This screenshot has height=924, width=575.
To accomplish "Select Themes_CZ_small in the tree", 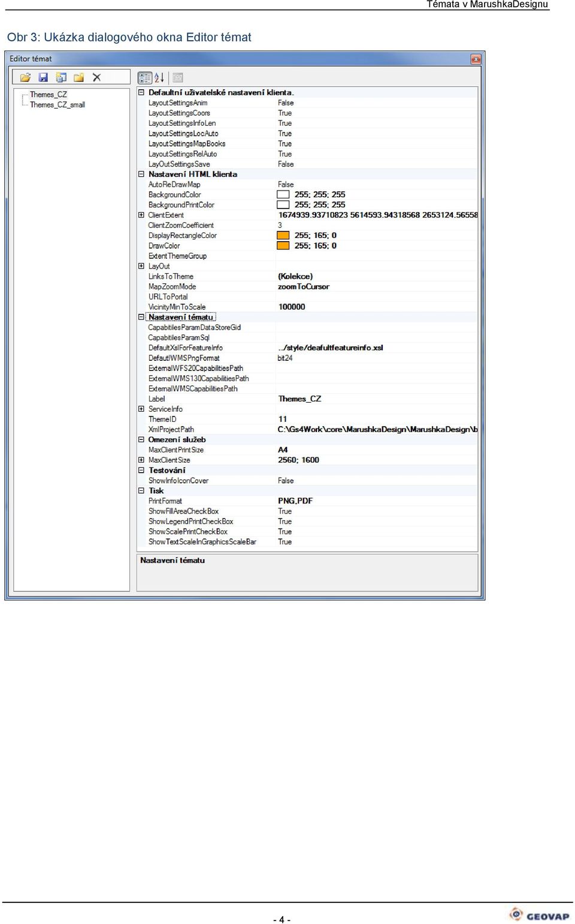I will click(57, 105).
